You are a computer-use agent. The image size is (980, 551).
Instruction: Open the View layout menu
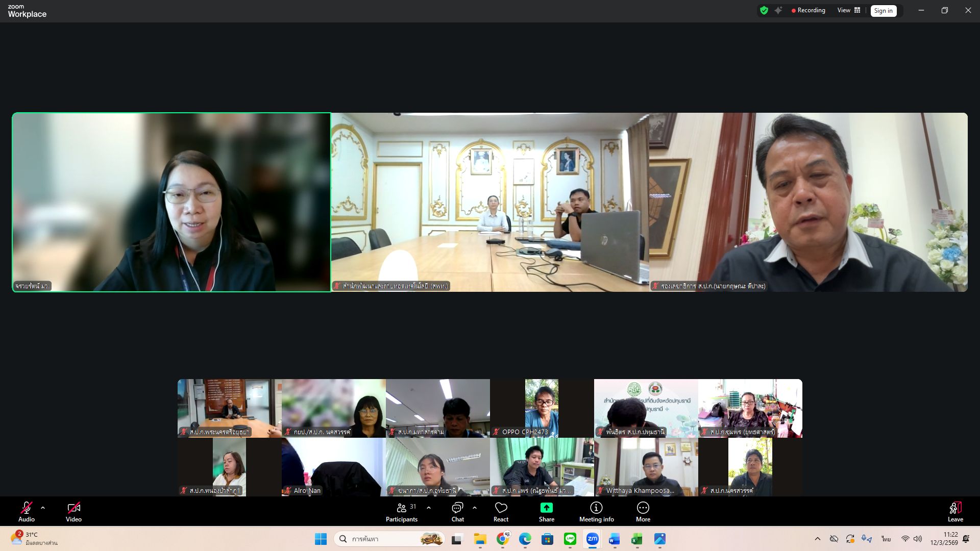point(848,10)
